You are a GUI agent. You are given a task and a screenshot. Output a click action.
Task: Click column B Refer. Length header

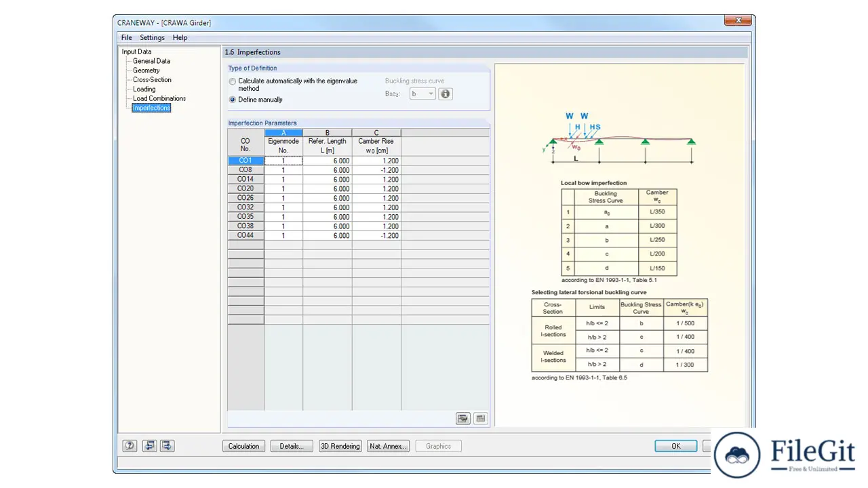(328, 142)
